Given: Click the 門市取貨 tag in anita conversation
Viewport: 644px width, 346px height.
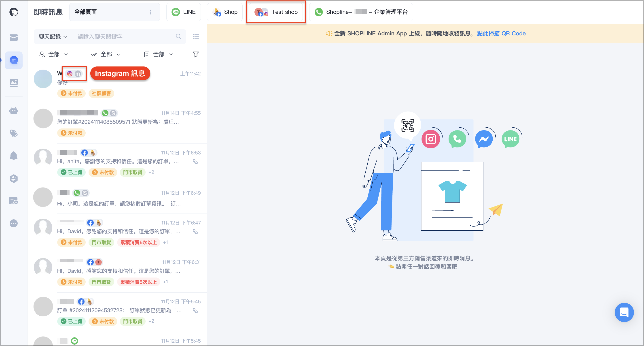Looking at the screenshot, I should [133, 172].
